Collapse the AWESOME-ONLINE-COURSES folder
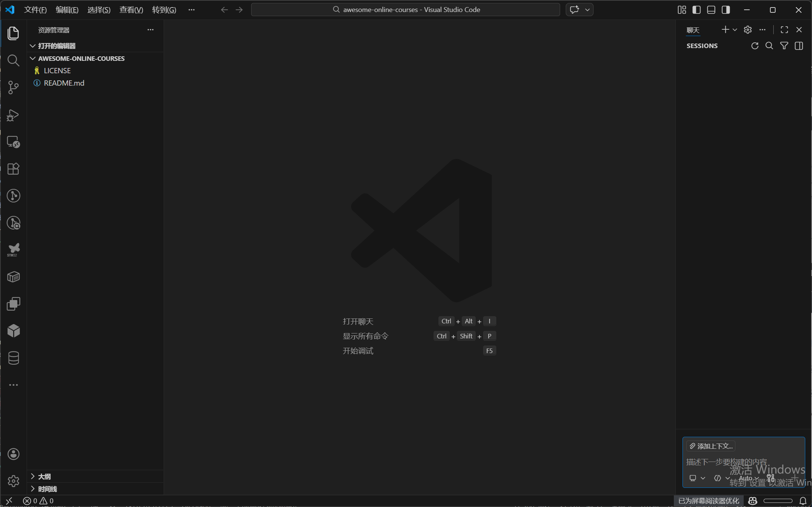 pyautogui.click(x=33, y=58)
